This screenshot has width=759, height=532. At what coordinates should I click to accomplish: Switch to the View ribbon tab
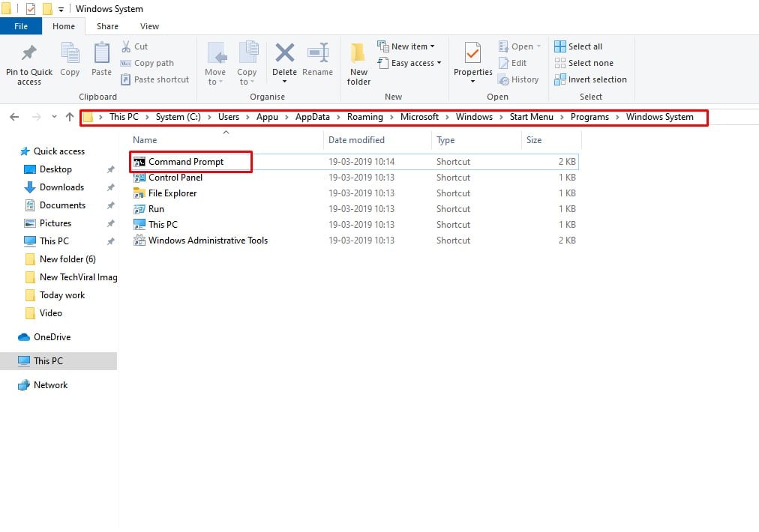tap(149, 26)
